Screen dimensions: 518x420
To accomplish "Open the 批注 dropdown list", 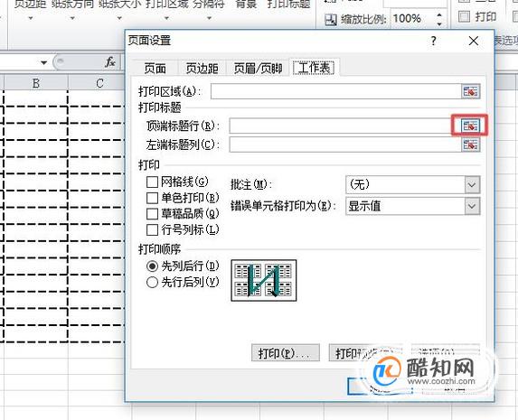I will 472,184.
